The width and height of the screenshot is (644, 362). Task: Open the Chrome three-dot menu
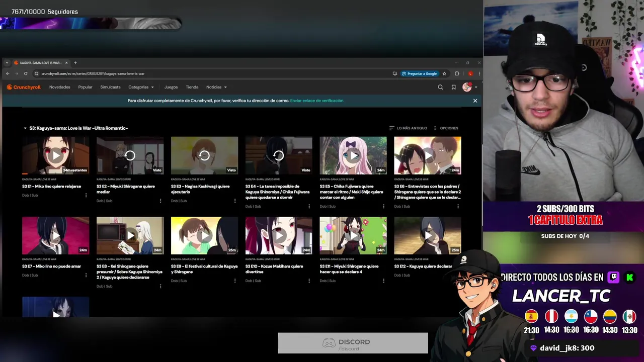pos(478,73)
